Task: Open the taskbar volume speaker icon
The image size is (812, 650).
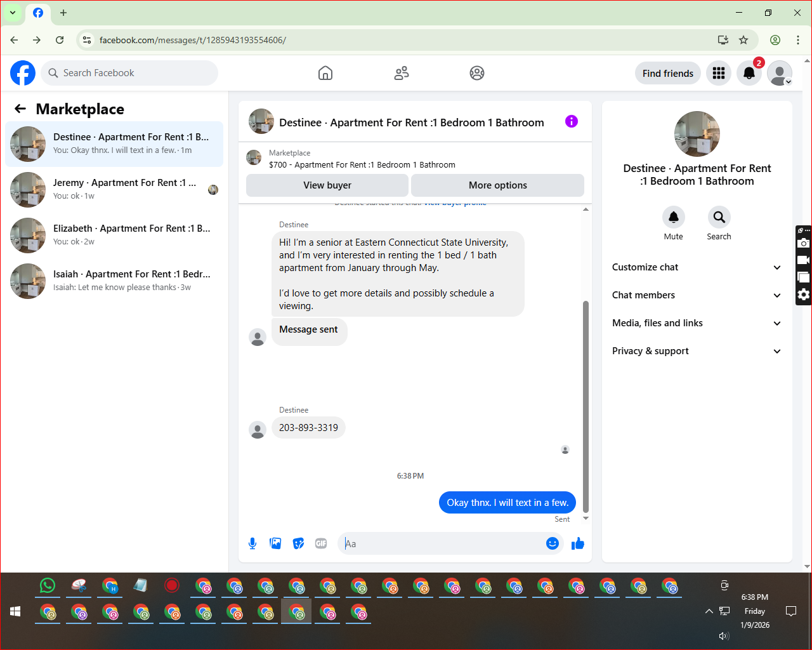Action: [724, 636]
